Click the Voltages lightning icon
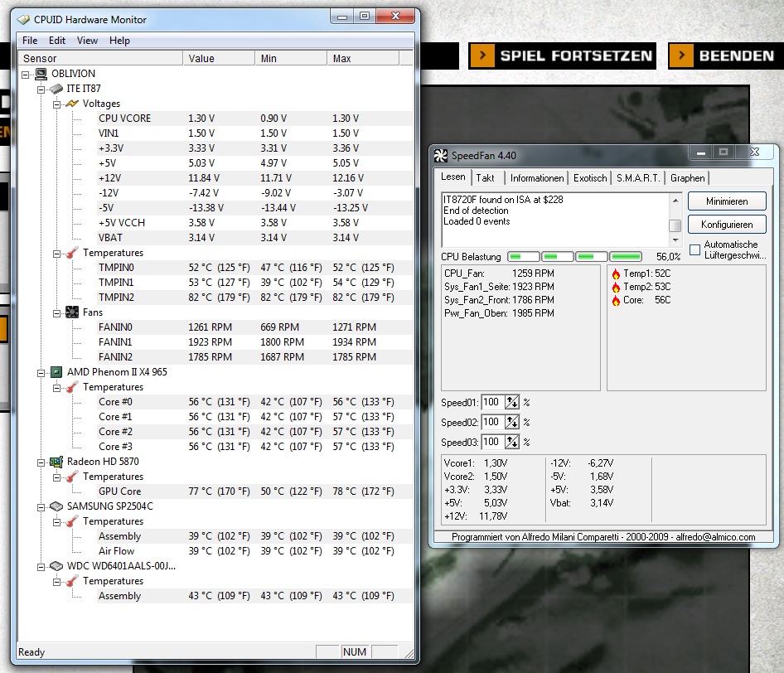Image resolution: width=784 pixels, height=673 pixels. (72, 104)
